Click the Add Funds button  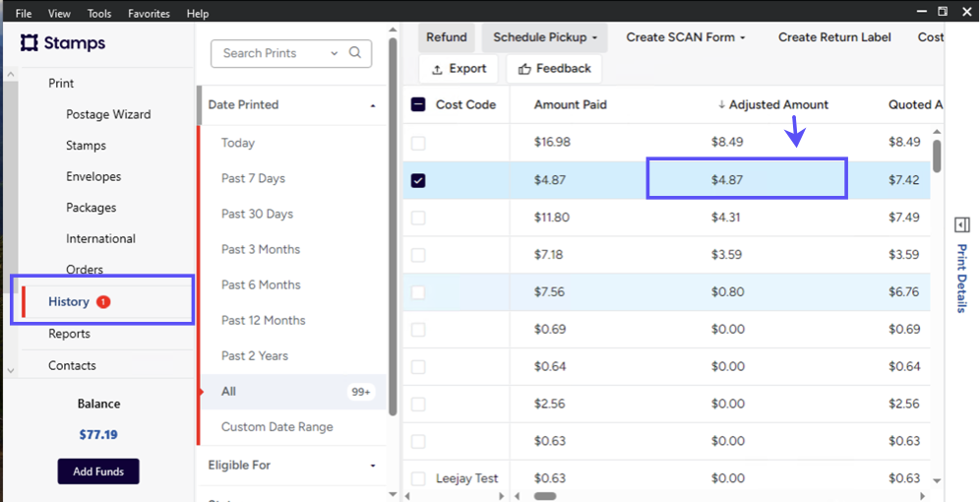click(98, 471)
